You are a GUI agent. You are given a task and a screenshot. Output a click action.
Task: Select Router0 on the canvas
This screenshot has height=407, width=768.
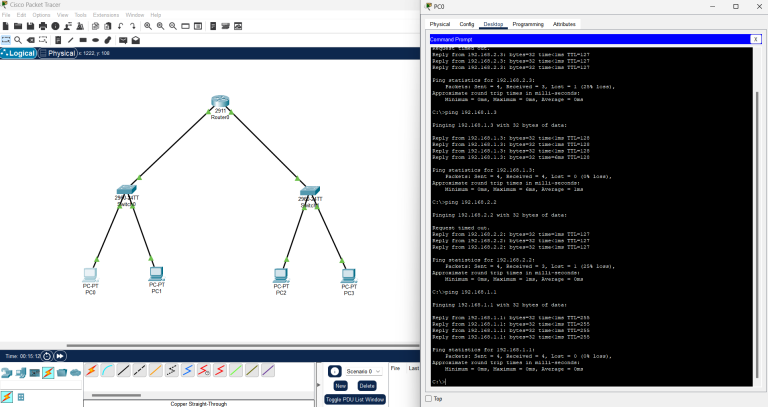pos(220,101)
